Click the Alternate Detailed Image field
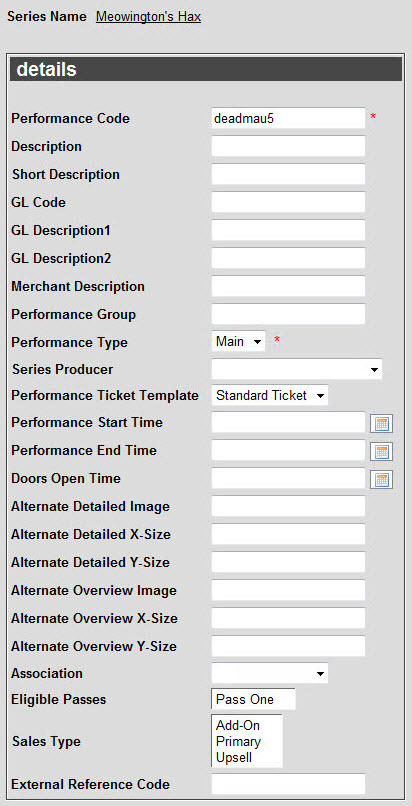This screenshot has height=806, width=412. pos(288,506)
